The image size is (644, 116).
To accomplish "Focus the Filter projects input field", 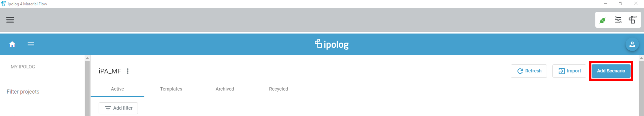I will coord(42,92).
